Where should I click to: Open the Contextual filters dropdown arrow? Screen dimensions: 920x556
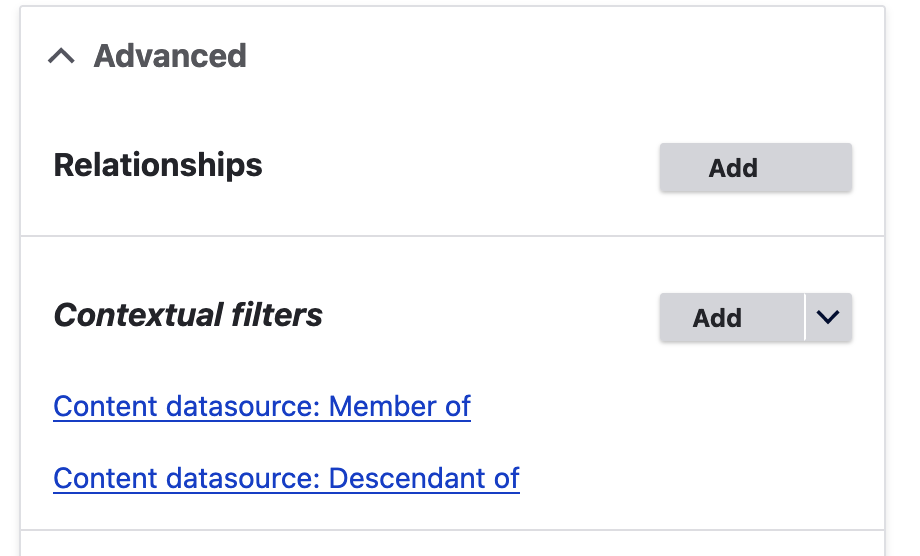click(x=828, y=318)
